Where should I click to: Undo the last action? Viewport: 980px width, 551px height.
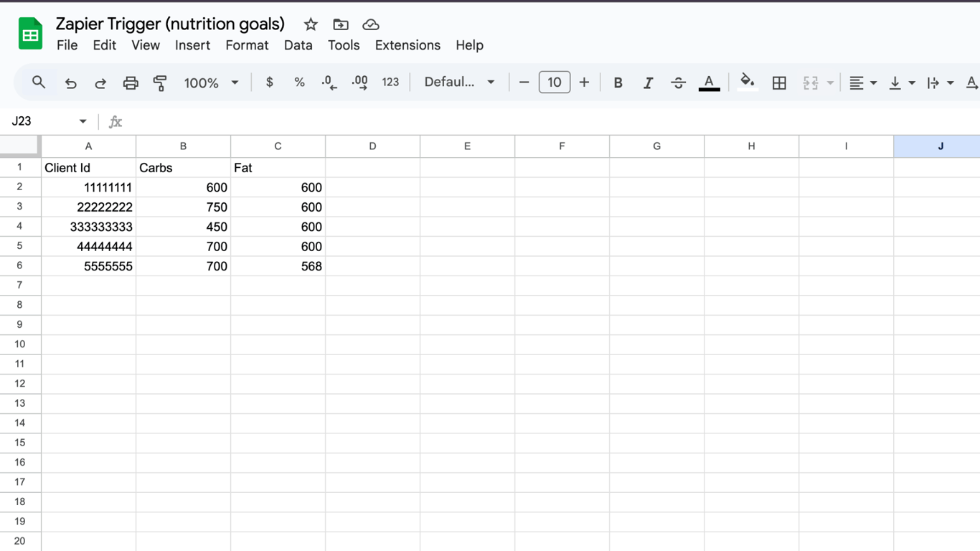tap(70, 83)
